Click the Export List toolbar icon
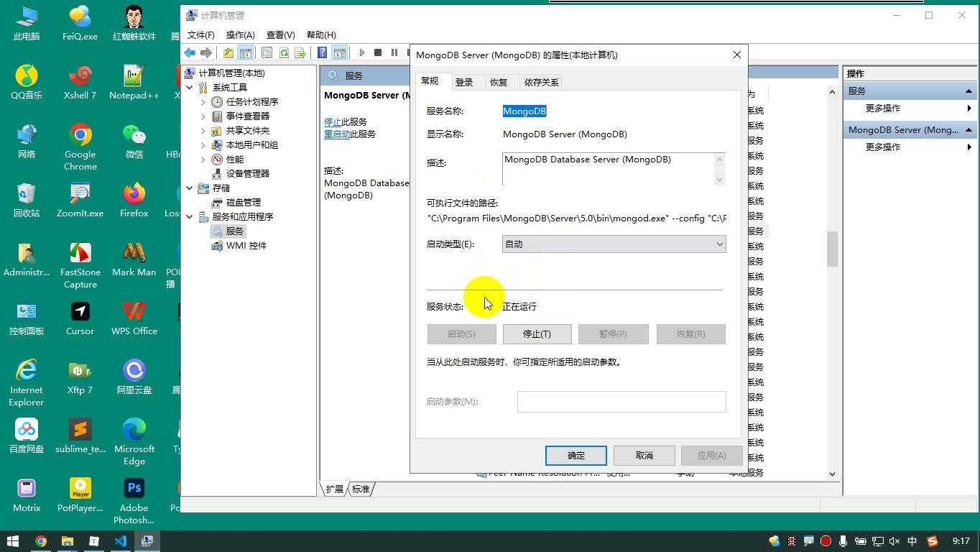The image size is (980, 552). coord(300,52)
